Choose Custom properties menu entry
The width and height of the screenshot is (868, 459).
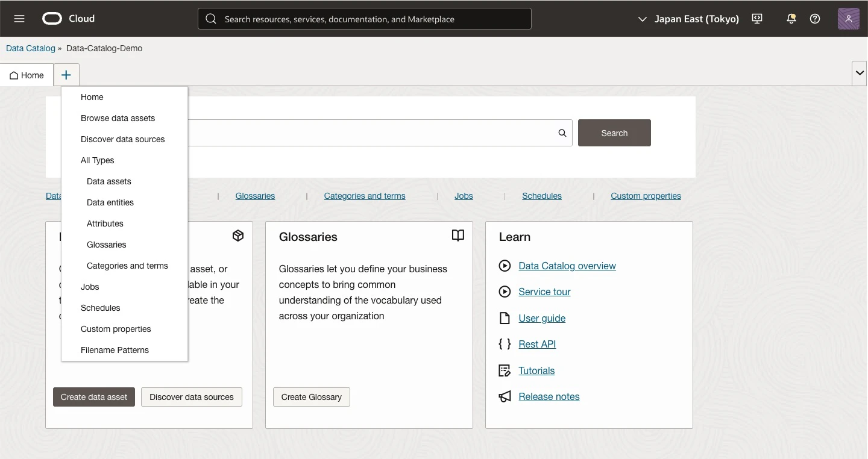pyautogui.click(x=124, y=329)
